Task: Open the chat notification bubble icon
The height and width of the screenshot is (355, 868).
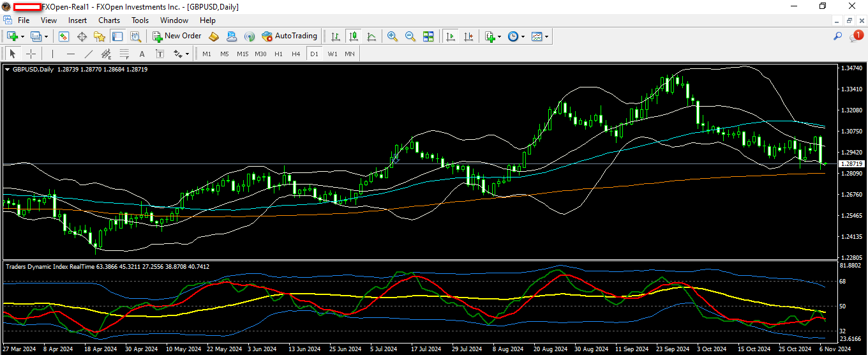Action: (856, 36)
